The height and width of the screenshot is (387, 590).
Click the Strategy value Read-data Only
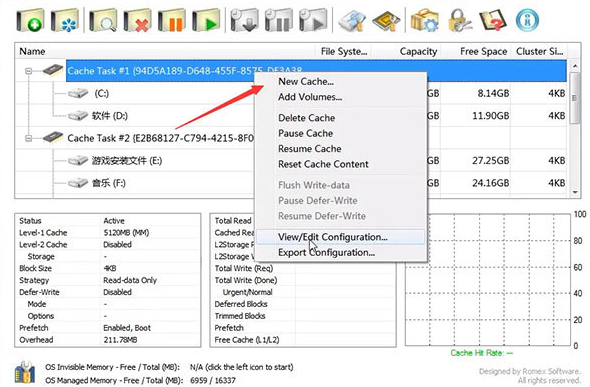coord(130,280)
